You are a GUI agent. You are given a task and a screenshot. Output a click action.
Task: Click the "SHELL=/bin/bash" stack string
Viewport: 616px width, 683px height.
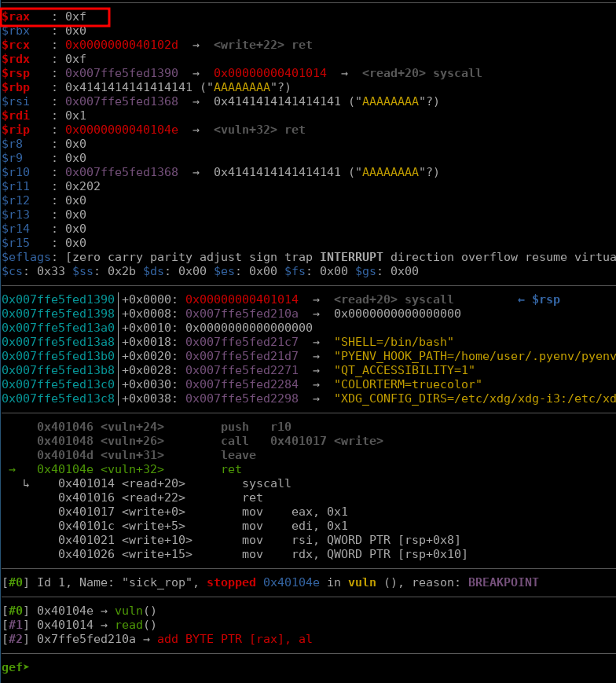click(x=394, y=342)
